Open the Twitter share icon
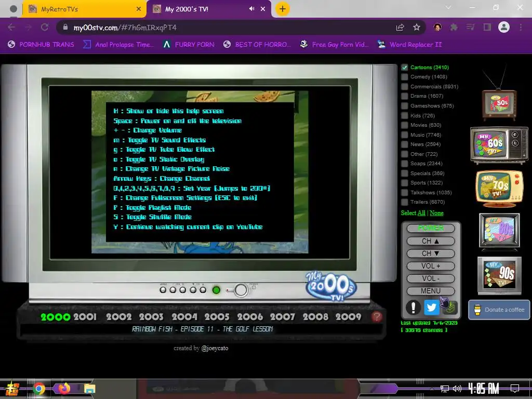 click(431, 308)
